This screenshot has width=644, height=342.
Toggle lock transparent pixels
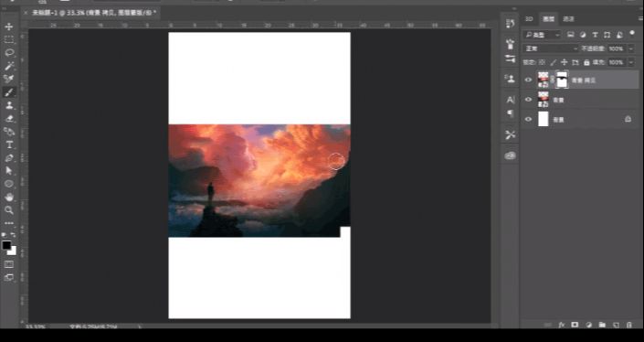(542, 62)
